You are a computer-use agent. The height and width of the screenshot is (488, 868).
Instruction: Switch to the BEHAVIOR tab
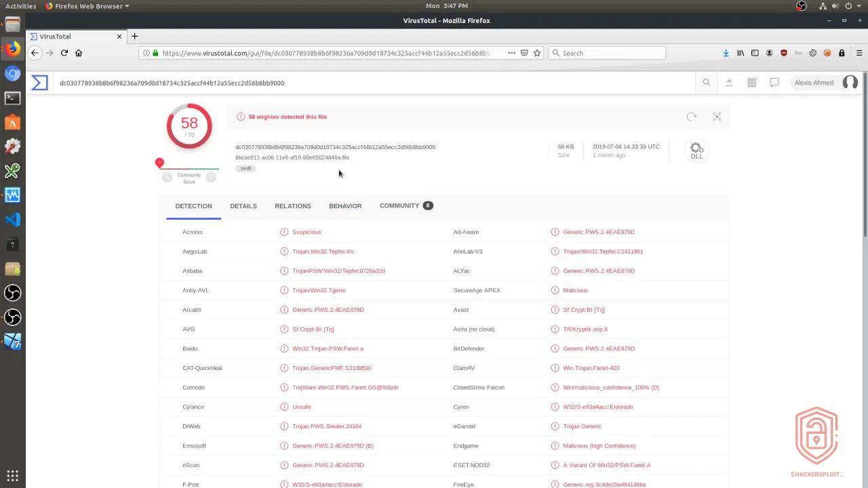pos(345,206)
